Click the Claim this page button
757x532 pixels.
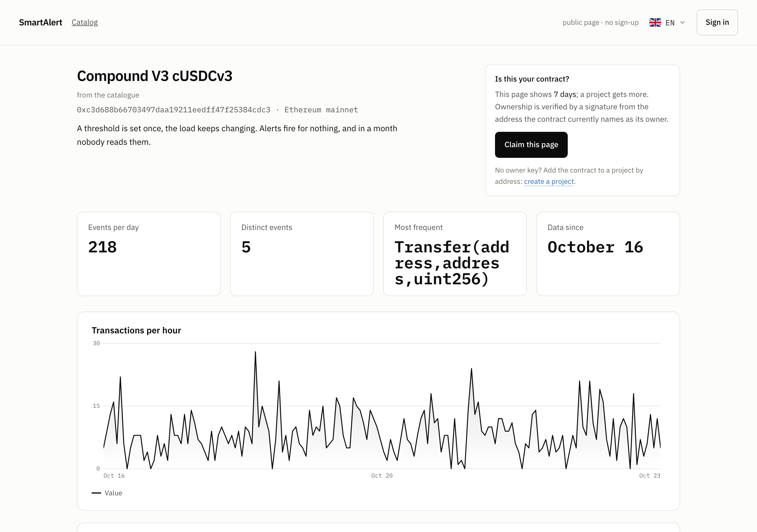(531, 145)
